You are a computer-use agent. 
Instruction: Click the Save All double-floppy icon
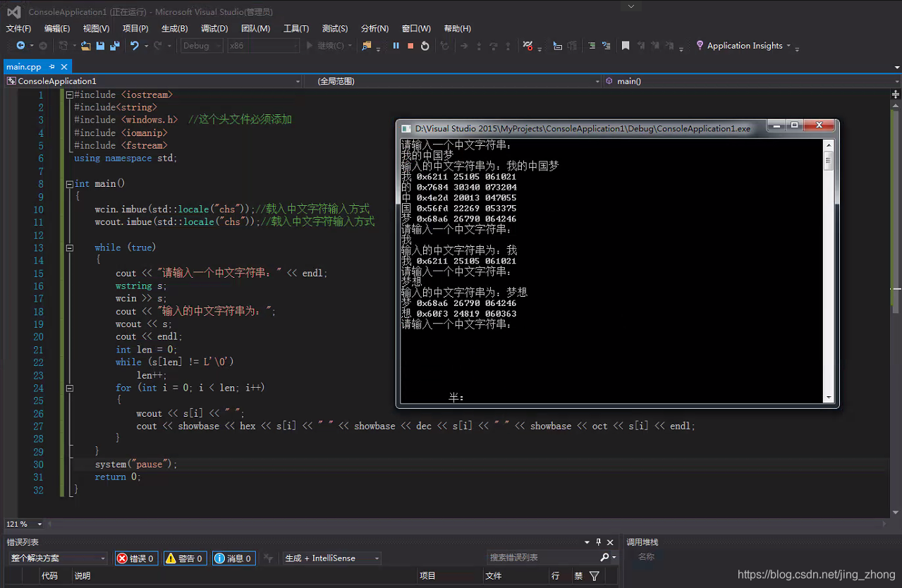tap(114, 46)
